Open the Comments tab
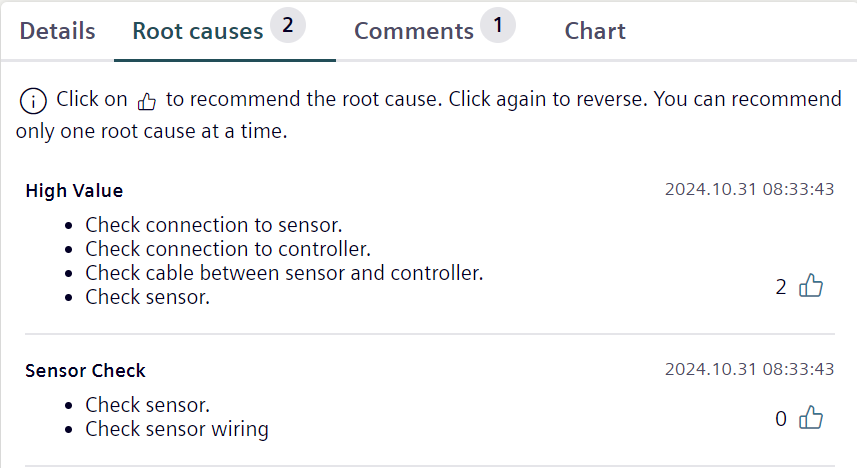This screenshot has width=857, height=468. pyautogui.click(x=414, y=31)
